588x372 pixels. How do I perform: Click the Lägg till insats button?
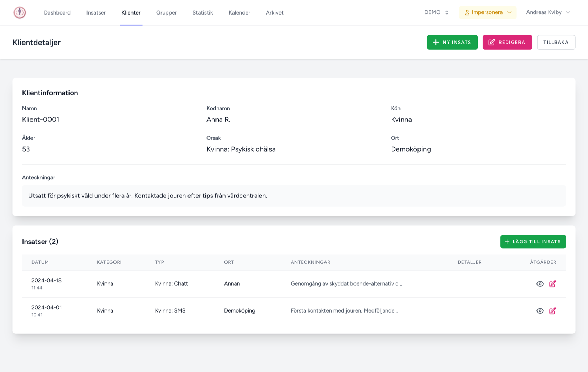click(533, 242)
